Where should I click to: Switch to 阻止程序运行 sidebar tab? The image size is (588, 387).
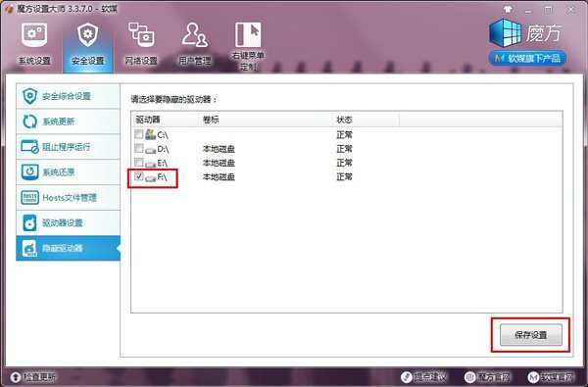pos(68,147)
